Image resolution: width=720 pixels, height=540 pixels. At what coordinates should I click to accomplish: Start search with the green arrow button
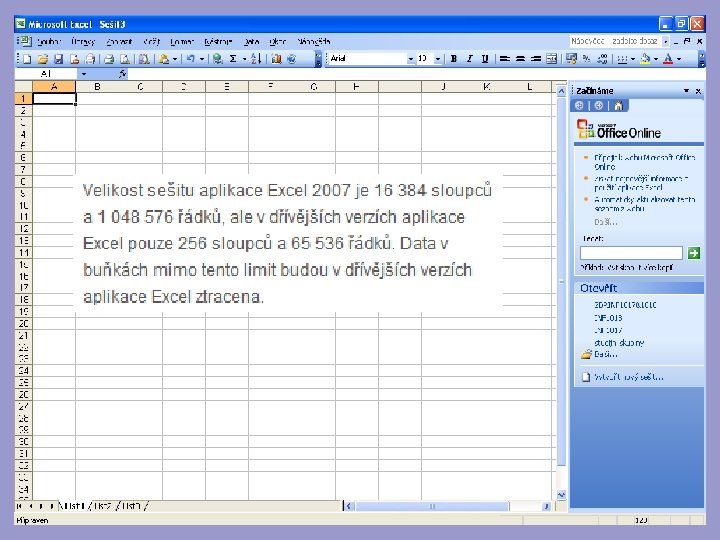click(x=694, y=253)
